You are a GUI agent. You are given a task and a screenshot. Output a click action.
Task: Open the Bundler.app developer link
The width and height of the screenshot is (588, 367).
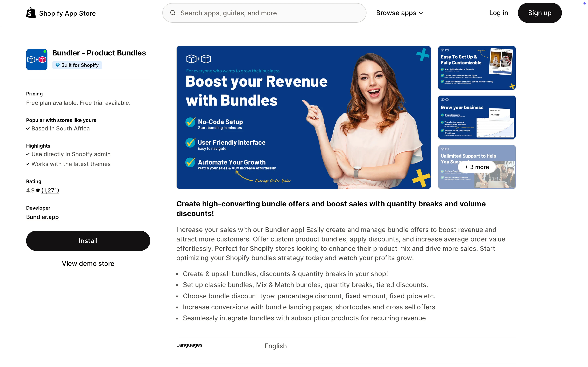point(42,217)
